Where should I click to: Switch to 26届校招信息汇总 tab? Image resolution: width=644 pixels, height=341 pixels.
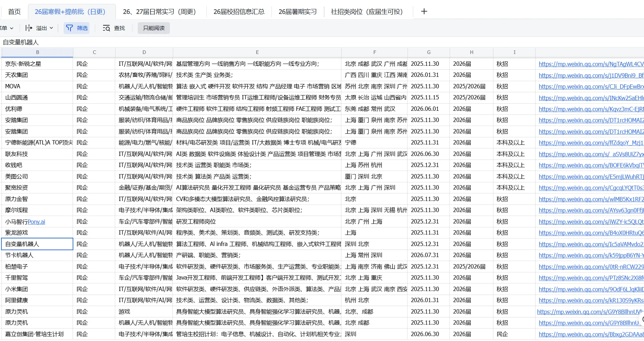239,11
